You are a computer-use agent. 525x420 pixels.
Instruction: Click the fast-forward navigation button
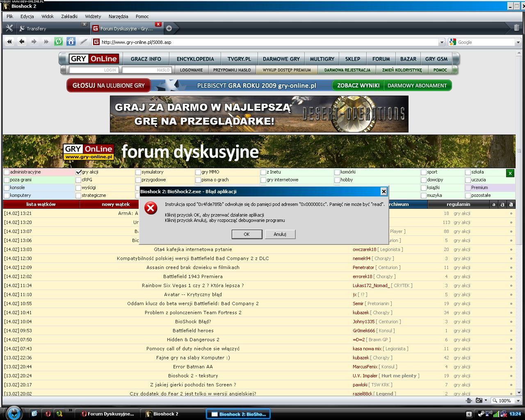(46, 42)
